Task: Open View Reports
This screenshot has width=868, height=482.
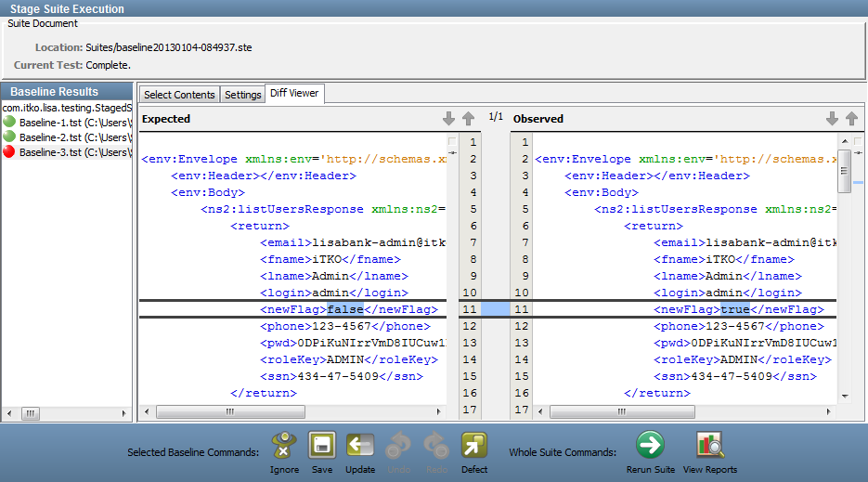Action: point(710,447)
